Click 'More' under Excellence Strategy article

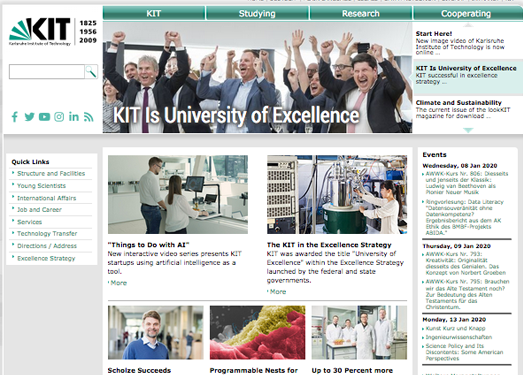(278, 292)
